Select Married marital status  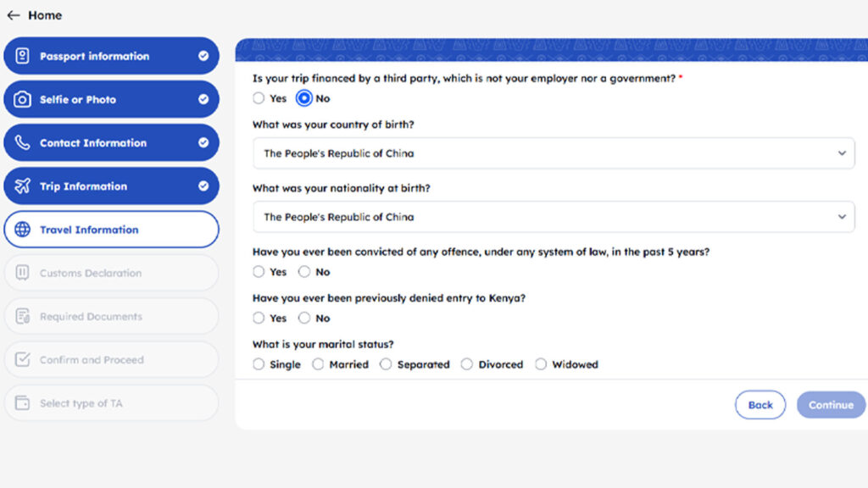(318, 364)
